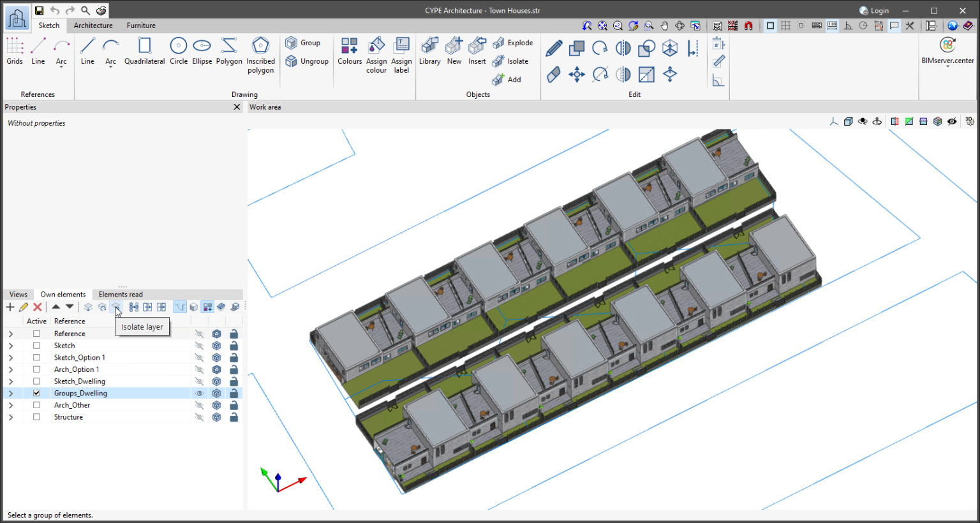This screenshot has width=980, height=523.
Task: Select the Arc reference tool
Action: [61, 51]
